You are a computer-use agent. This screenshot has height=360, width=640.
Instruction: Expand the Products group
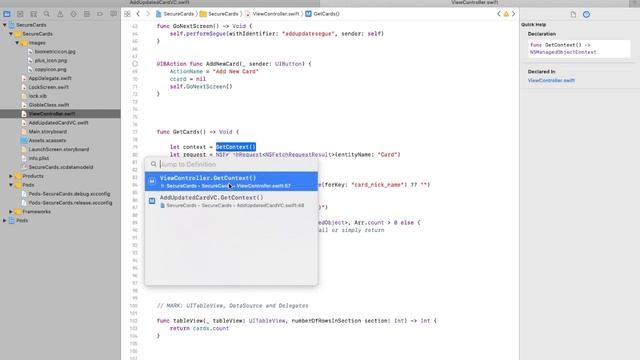pyautogui.click(x=11, y=176)
